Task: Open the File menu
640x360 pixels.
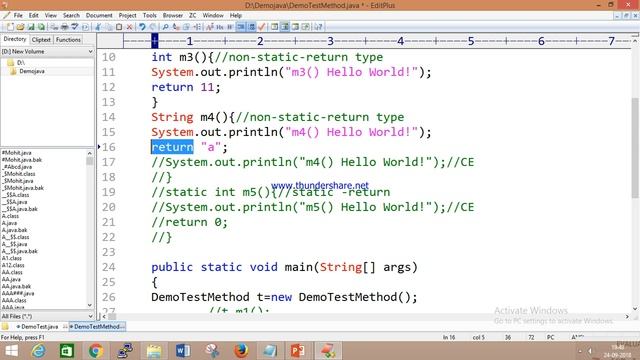Action: 18,16
